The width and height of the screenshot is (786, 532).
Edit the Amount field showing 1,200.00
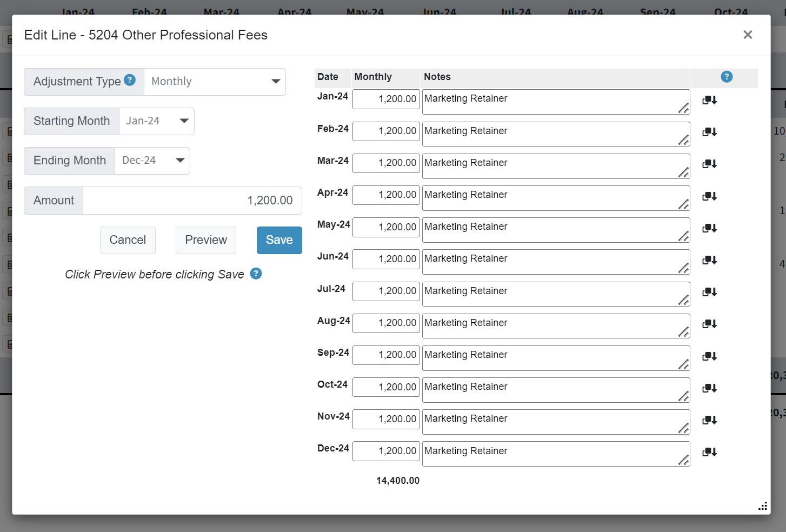pyautogui.click(x=192, y=201)
